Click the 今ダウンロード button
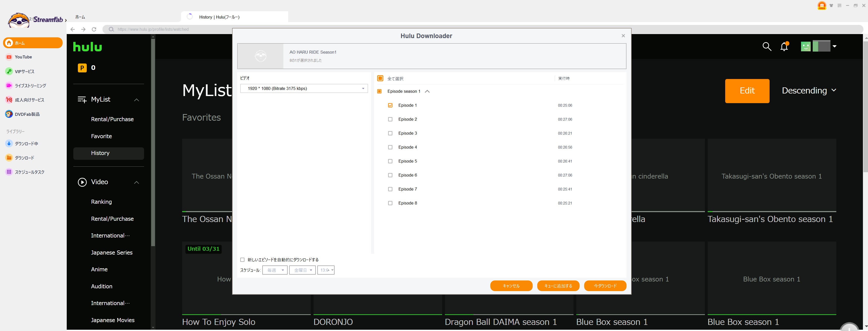The height and width of the screenshot is (331, 868). [x=605, y=286]
